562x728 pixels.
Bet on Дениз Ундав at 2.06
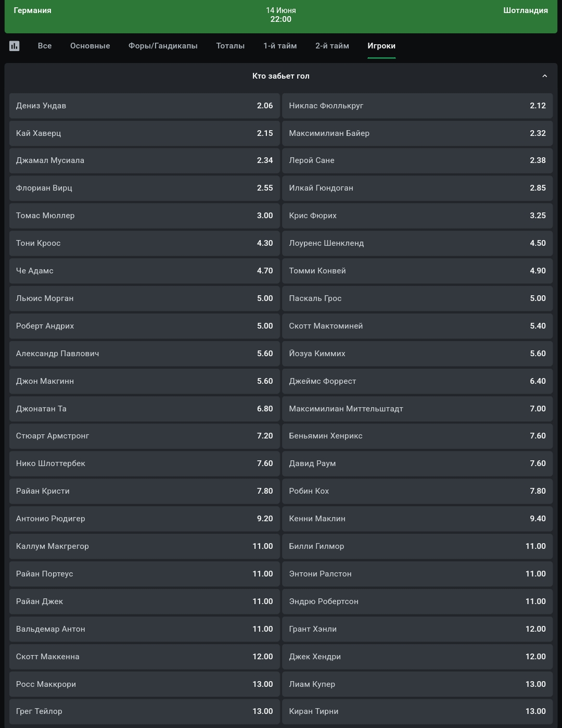pos(145,106)
